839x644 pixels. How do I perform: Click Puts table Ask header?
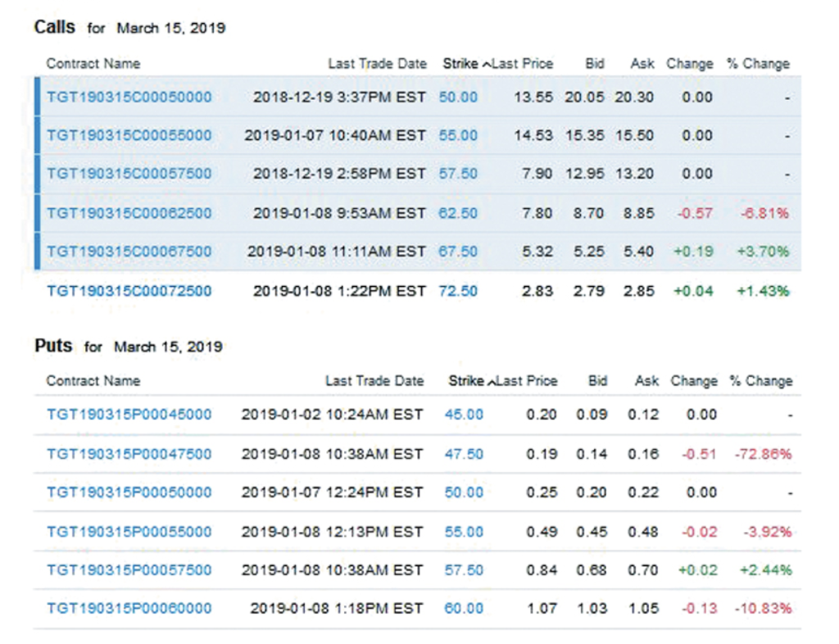click(647, 381)
